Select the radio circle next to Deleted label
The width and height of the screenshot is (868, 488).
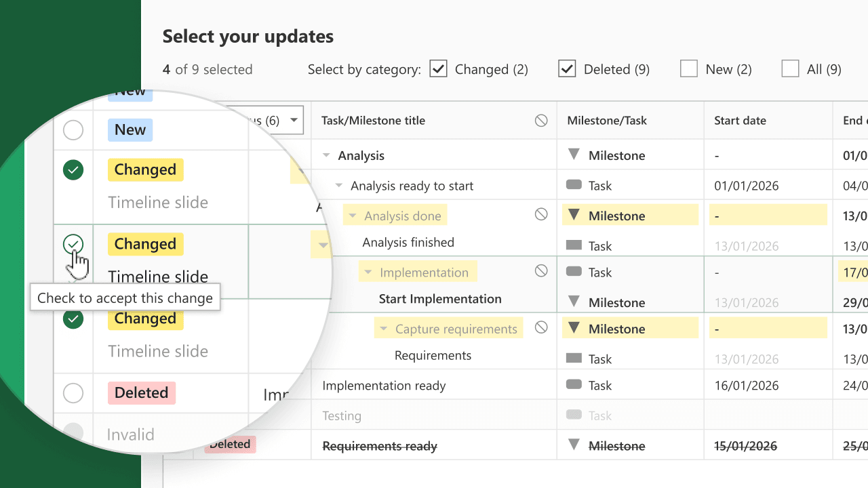tap(73, 393)
